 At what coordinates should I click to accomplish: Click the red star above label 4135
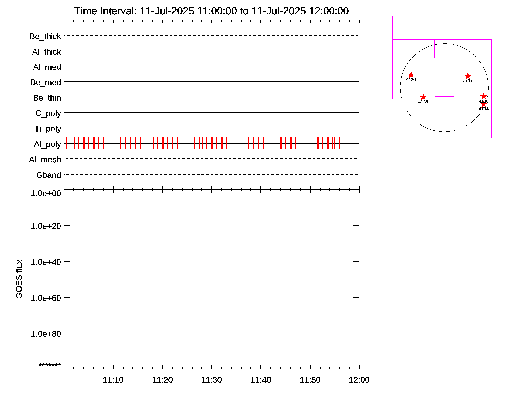coord(423,97)
